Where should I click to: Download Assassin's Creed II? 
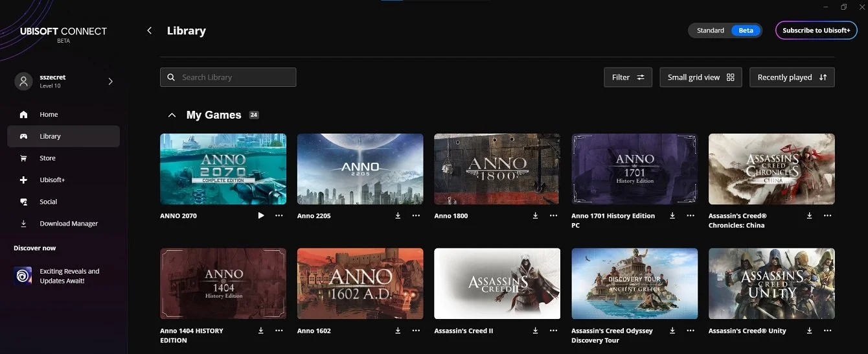pos(535,330)
